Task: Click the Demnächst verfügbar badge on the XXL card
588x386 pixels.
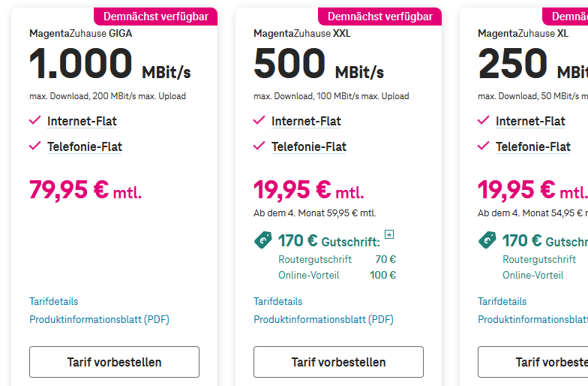Action: [x=379, y=16]
